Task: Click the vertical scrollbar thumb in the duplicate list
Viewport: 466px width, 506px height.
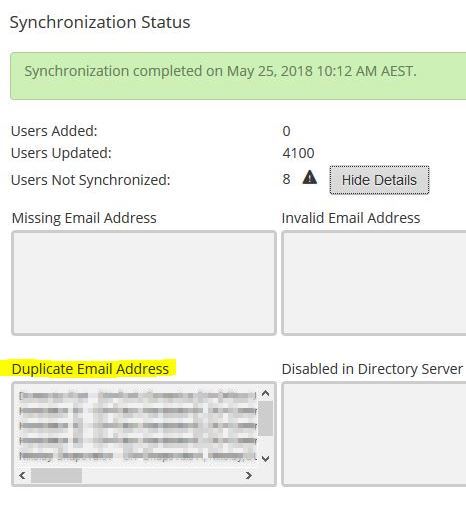Action: click(265, 418)
